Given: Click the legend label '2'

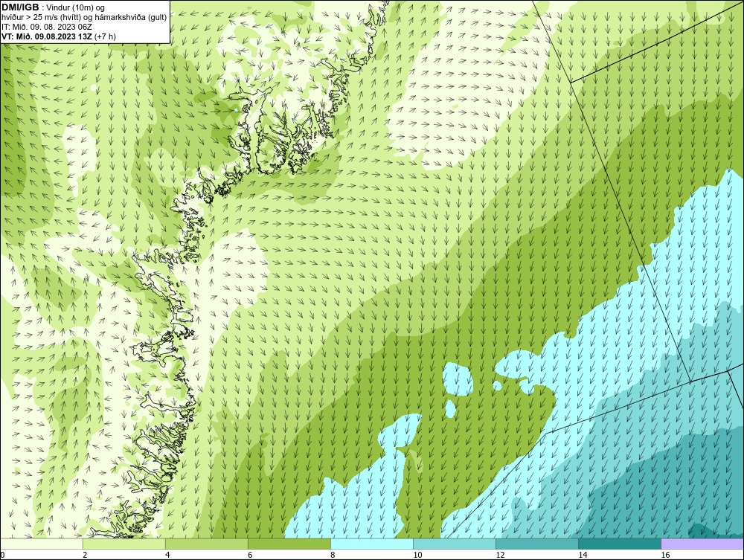Looking at the screenshot, I should click(85, 555).
